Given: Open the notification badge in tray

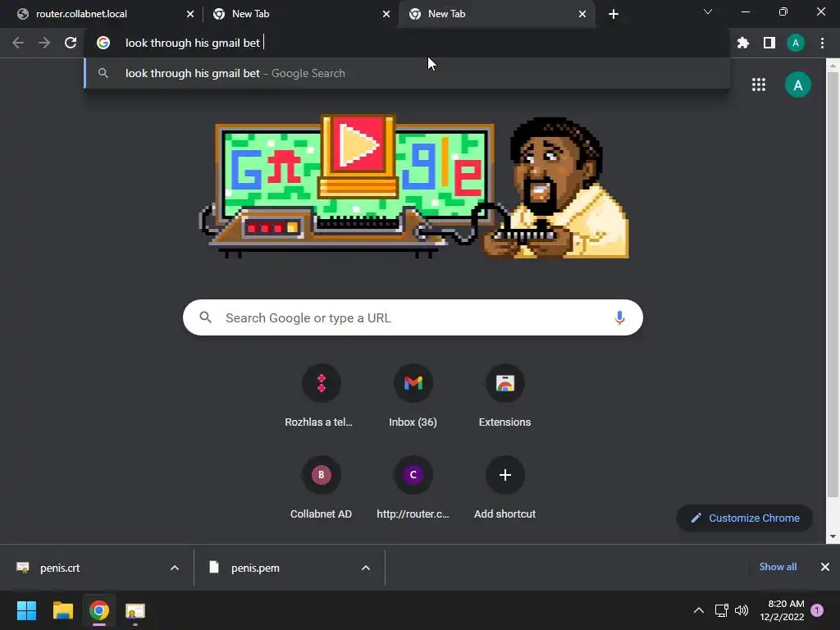Looking at the screenshot, I should (x=817, y=610).
